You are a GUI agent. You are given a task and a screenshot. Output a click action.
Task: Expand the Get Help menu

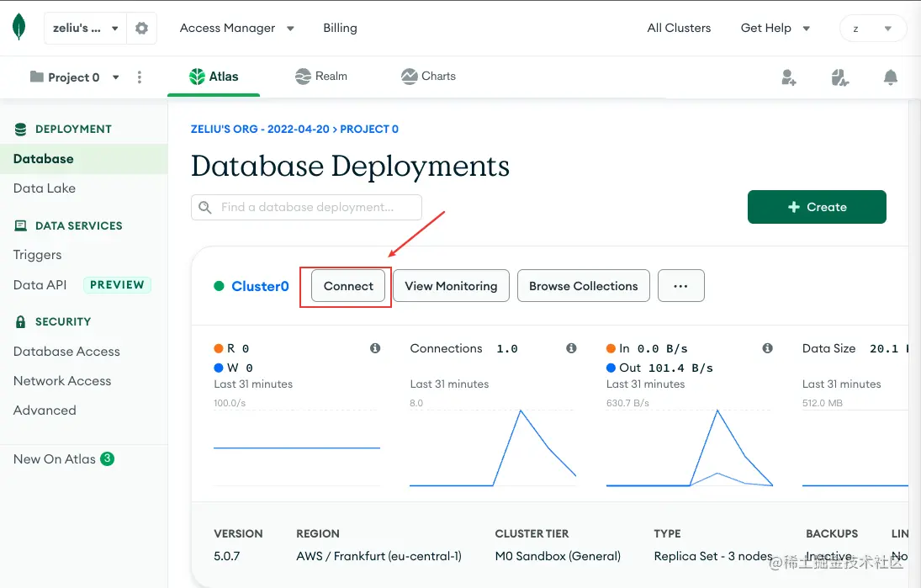point(775,29)
